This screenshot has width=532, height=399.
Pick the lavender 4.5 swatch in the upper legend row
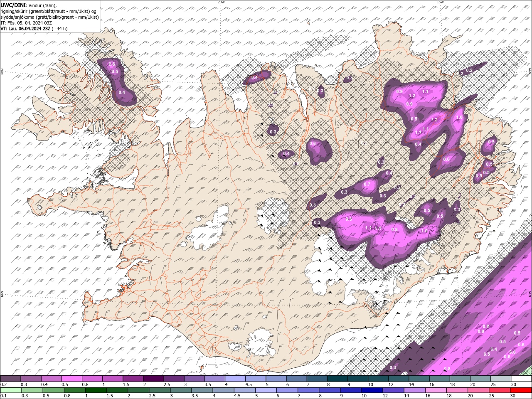(255, 379)
